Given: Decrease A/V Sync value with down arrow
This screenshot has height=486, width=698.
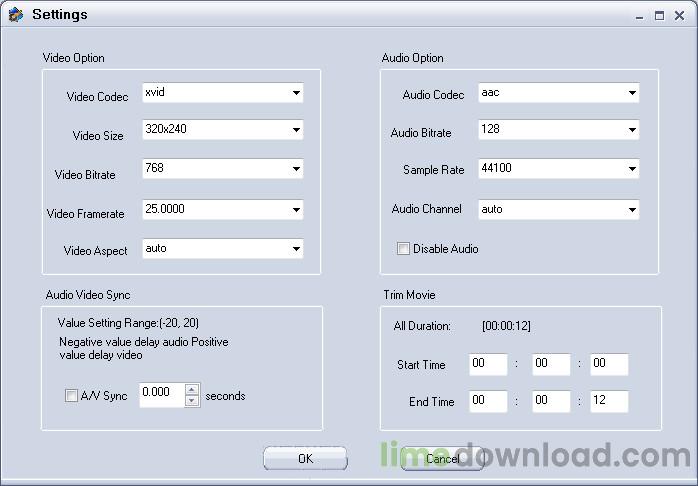Looking at the screenshot, I should pyautogui.click(x=192, y=401).
